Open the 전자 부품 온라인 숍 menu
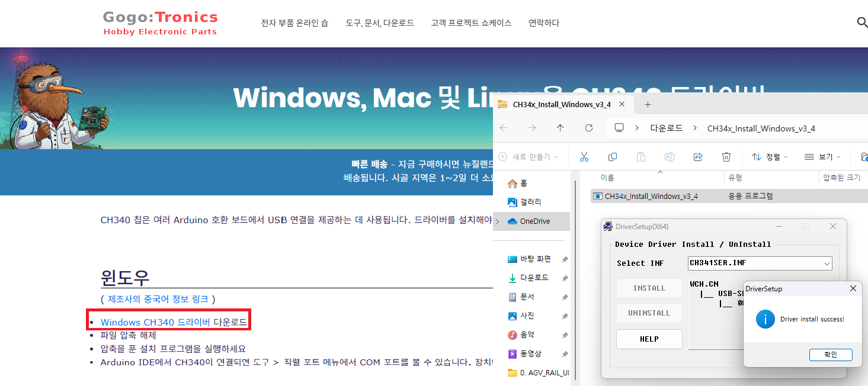This screenshot has width=868, height=386. pyautogui.click(x=294, y=23)
